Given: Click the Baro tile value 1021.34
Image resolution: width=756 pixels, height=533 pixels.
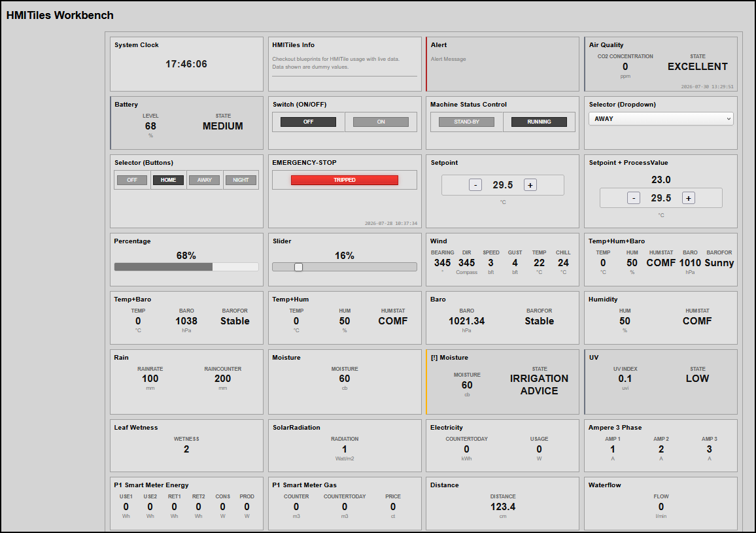Looking at the screenshot, I should point(467,321).
